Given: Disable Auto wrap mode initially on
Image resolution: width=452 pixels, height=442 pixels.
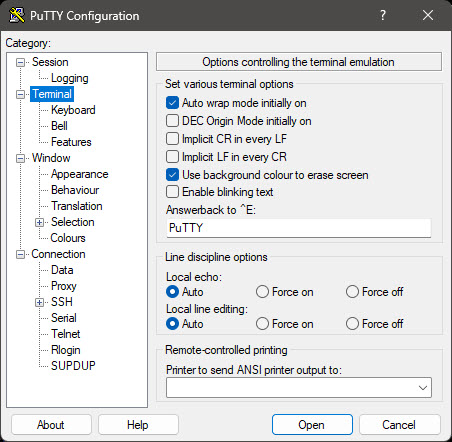Looking at the screenshot, I should point(172,103).
